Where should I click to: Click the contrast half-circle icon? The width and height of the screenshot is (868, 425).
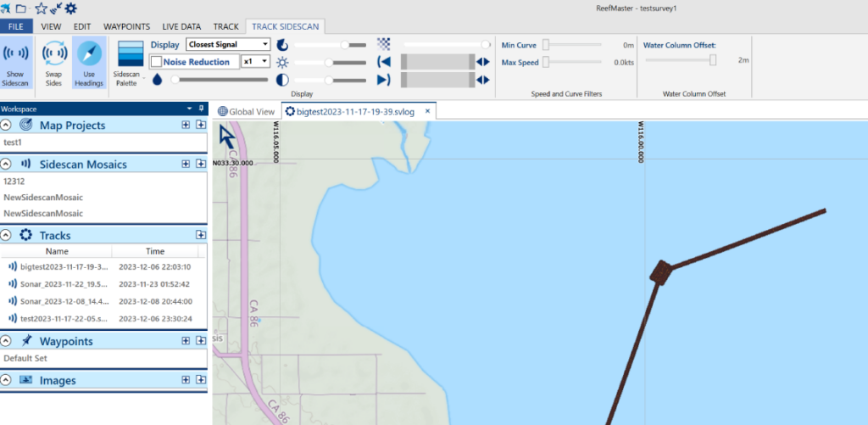(283, 80)
